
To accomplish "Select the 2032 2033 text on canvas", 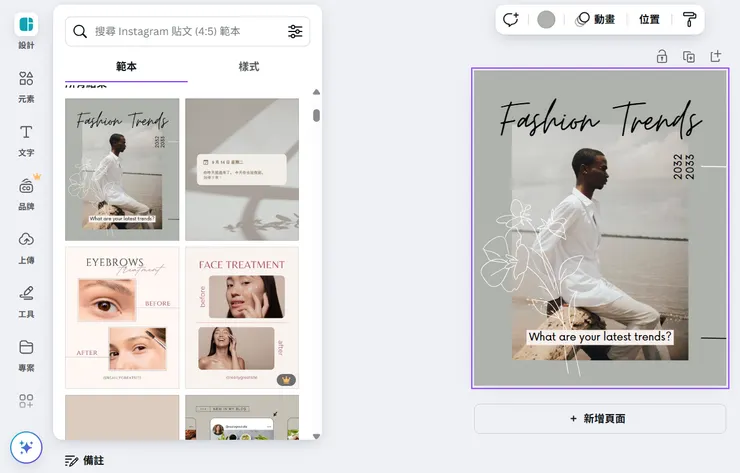I will 684,166.
